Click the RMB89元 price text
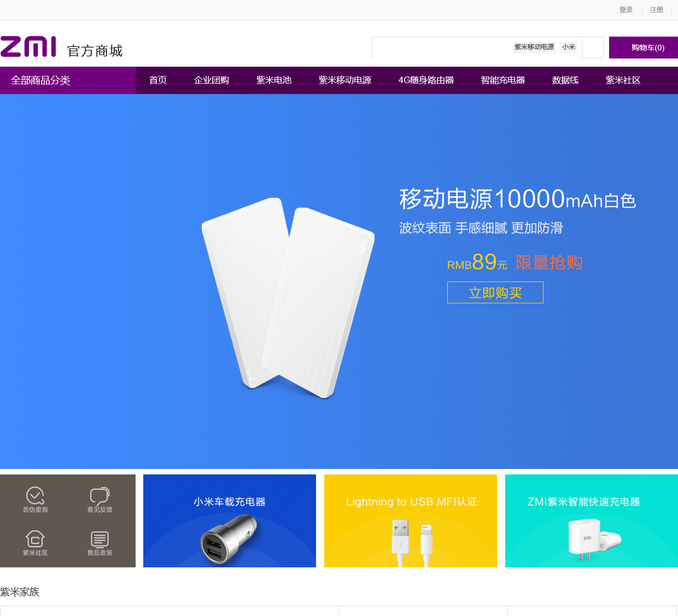The height and width of the screenshot is (616, 678). [477, 262]
